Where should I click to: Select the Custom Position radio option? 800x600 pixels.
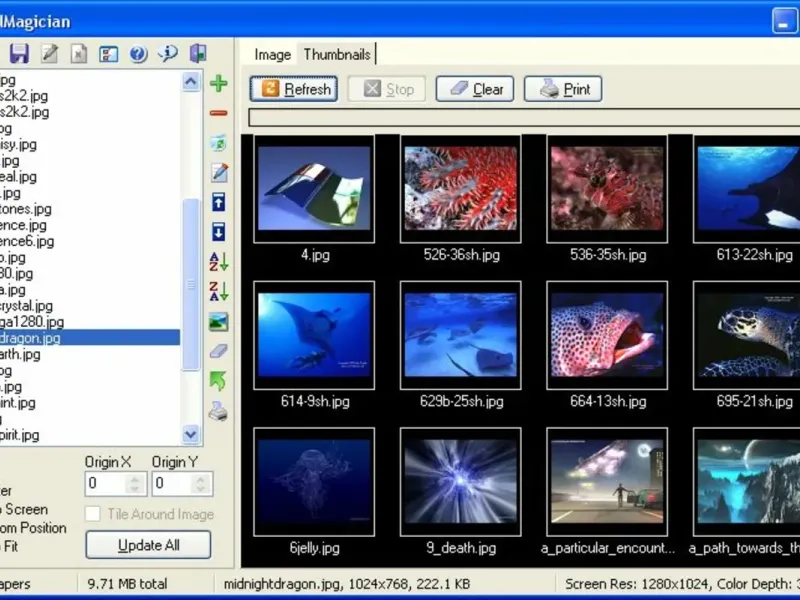pos(33,528)
